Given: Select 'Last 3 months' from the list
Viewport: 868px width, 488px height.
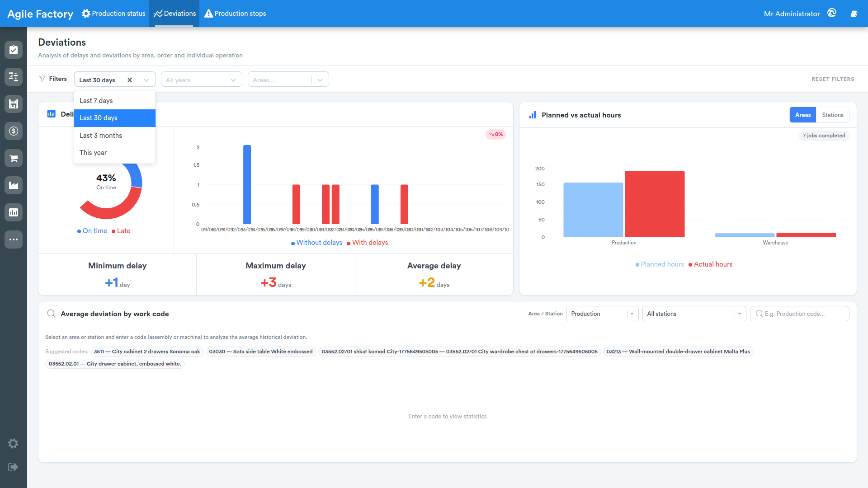Looking at the screenshot, I should 115,135.
